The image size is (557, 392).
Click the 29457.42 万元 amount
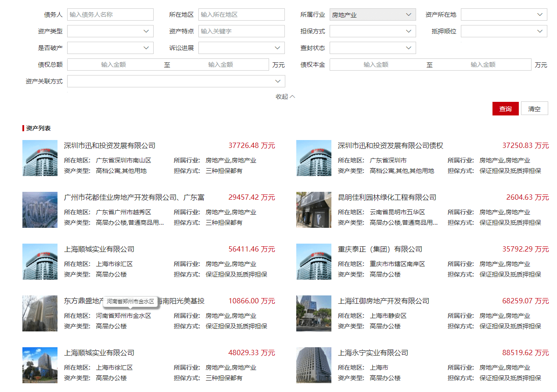252,198
